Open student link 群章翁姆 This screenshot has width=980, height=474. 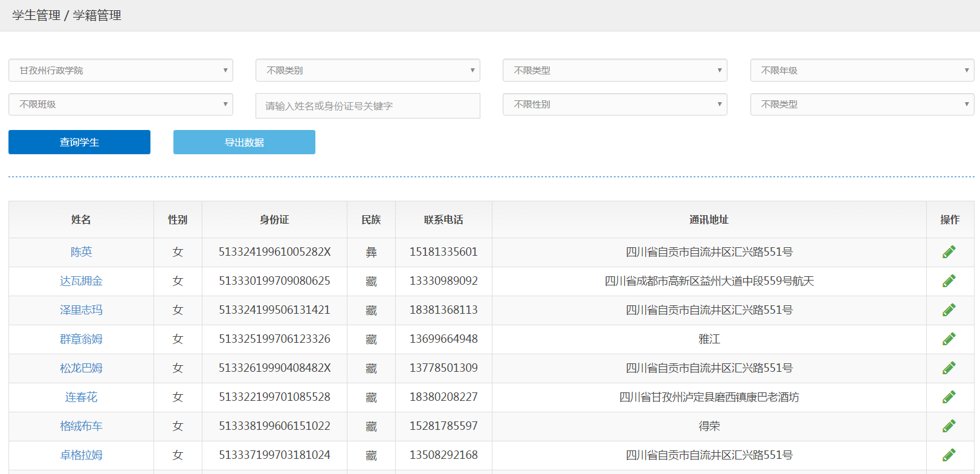(82, 339)
